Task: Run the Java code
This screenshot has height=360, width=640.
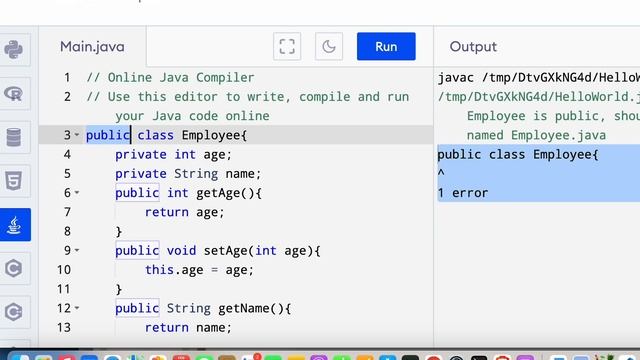Action: pos(386,47)
